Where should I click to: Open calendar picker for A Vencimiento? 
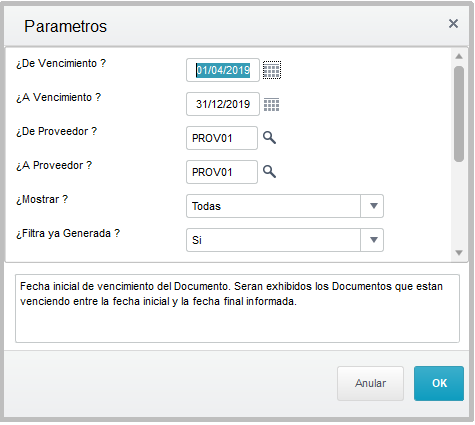pyautogui.click(x=272, y=104)
